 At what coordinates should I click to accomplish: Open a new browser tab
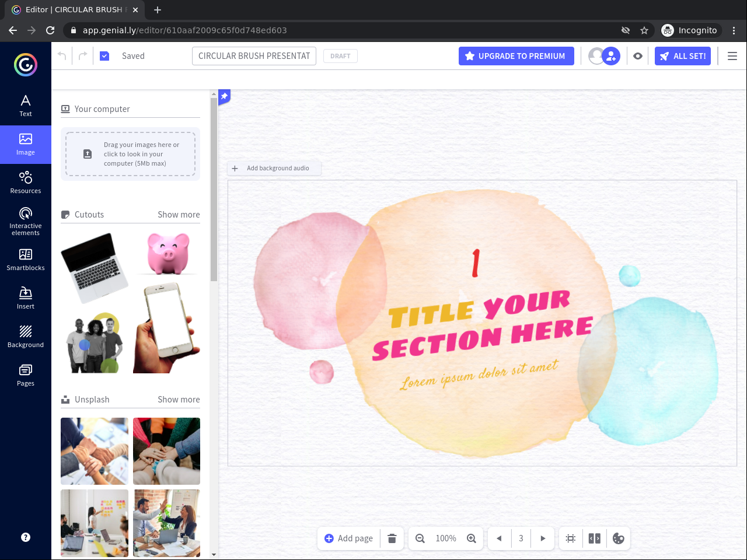[x=158, y=10]
